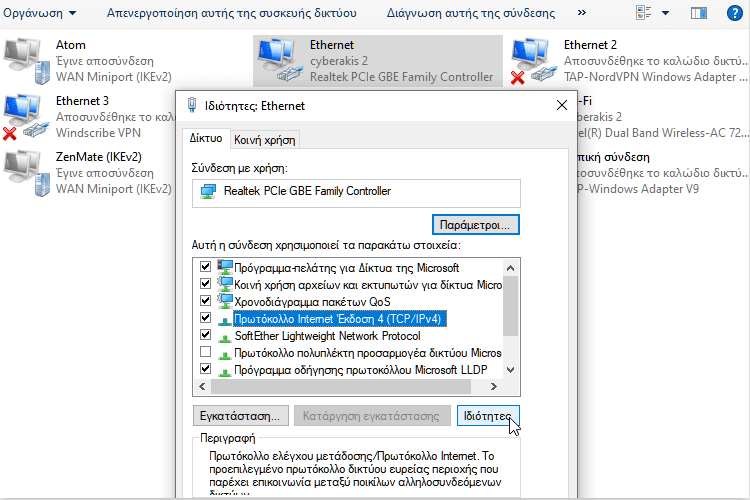Image resolution: width=750 pixels, height=500 pixels.
Task: Open the help question mark icon
Action: [x=734, y=13]
